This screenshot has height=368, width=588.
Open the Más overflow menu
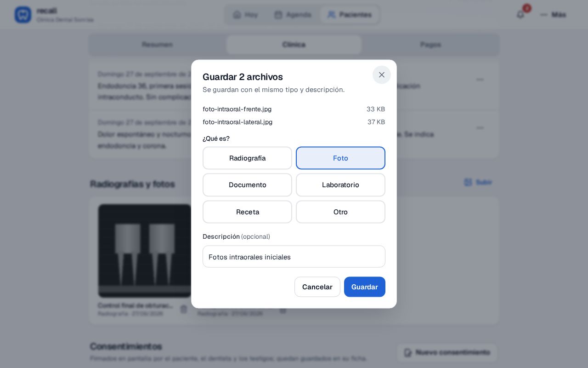tap(553, 15)
